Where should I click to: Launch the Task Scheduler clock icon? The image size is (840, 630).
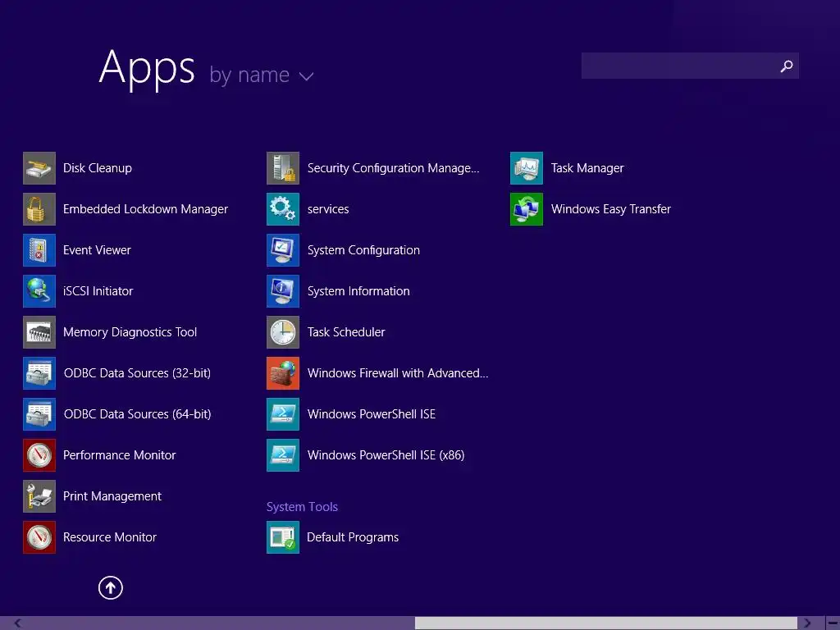tap(283, 332)
